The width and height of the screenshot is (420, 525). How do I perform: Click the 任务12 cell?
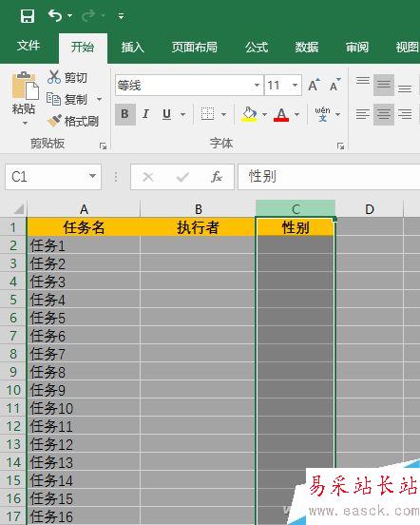84,444
